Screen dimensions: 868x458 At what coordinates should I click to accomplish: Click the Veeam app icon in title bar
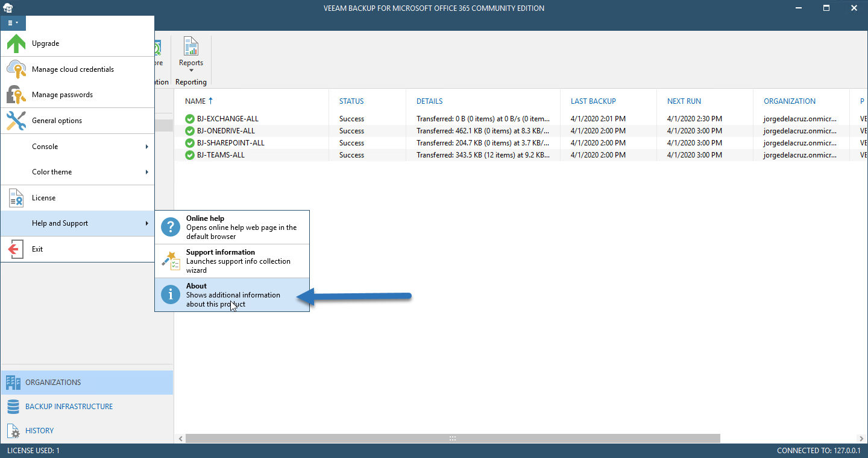pyautogui.click(x=8, y=8)
